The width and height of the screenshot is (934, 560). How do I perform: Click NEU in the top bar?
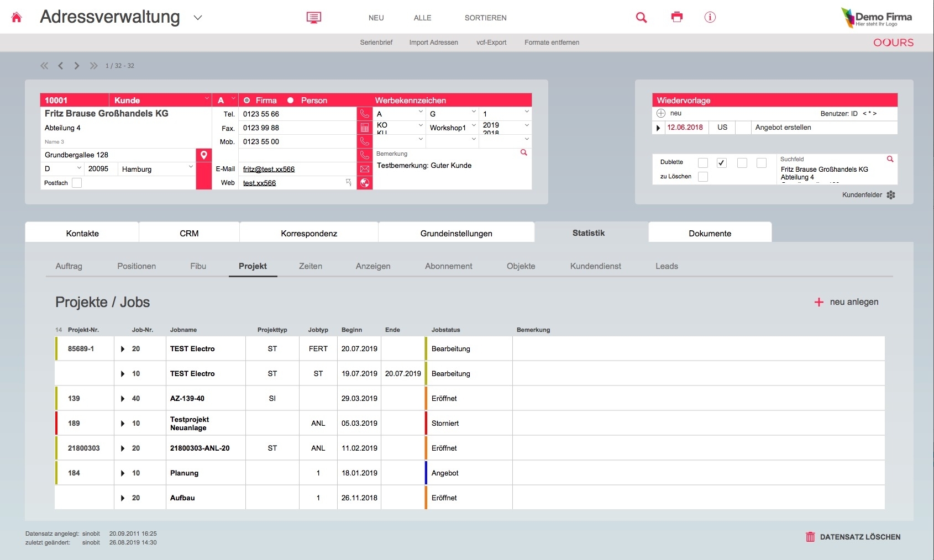point(376,18)
